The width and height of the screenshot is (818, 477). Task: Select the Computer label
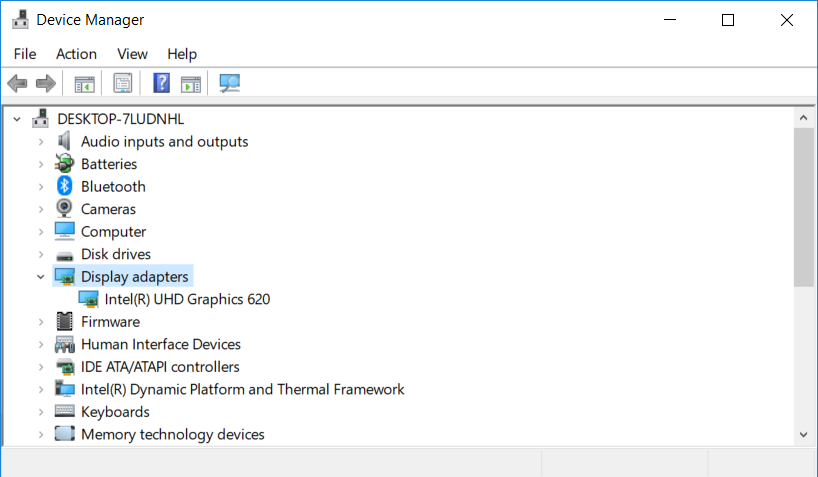coord(113,231)
